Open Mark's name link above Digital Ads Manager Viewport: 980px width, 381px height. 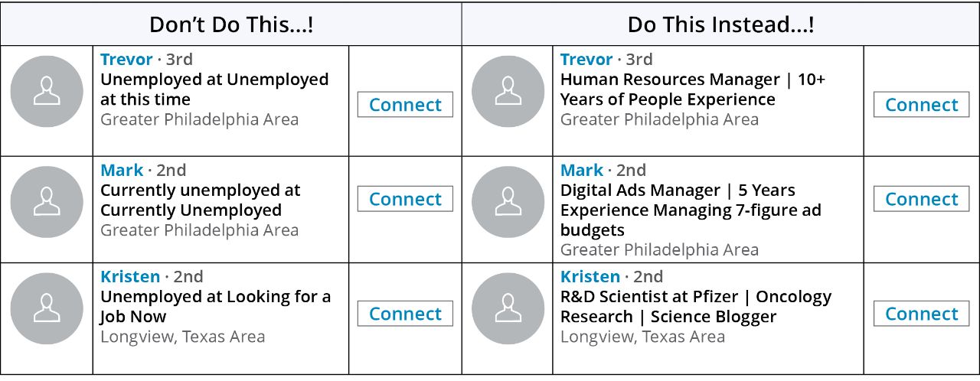(x=582, y=170)
